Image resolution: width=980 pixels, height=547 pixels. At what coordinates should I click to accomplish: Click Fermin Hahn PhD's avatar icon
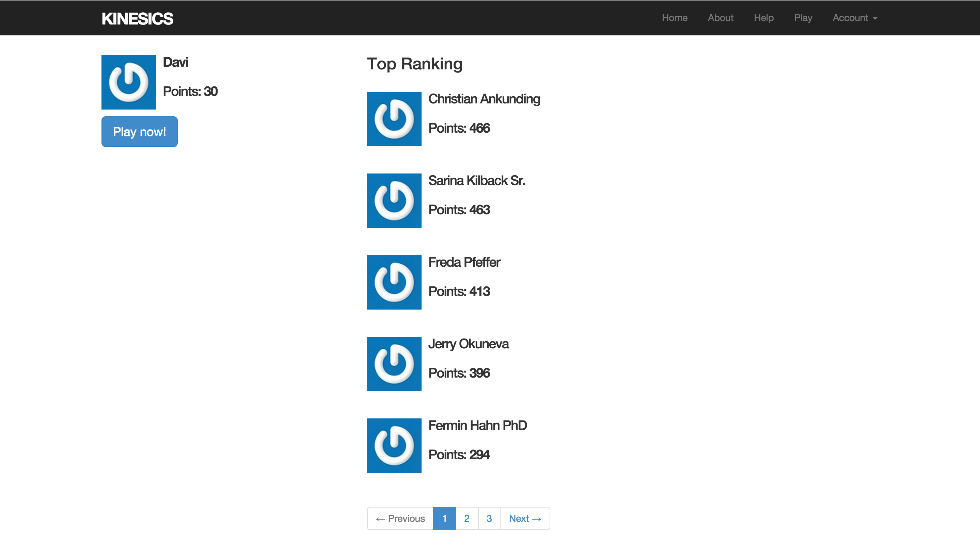pos(394,446)
